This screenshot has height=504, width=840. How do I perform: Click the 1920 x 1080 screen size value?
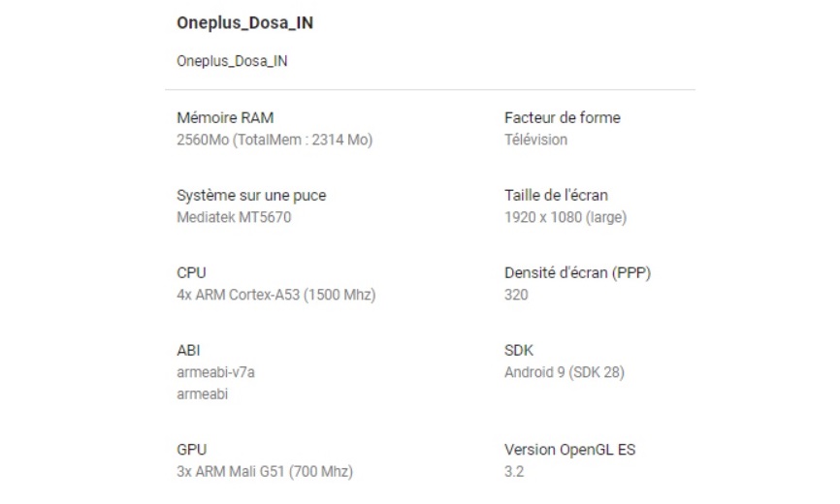pos(565,217)
